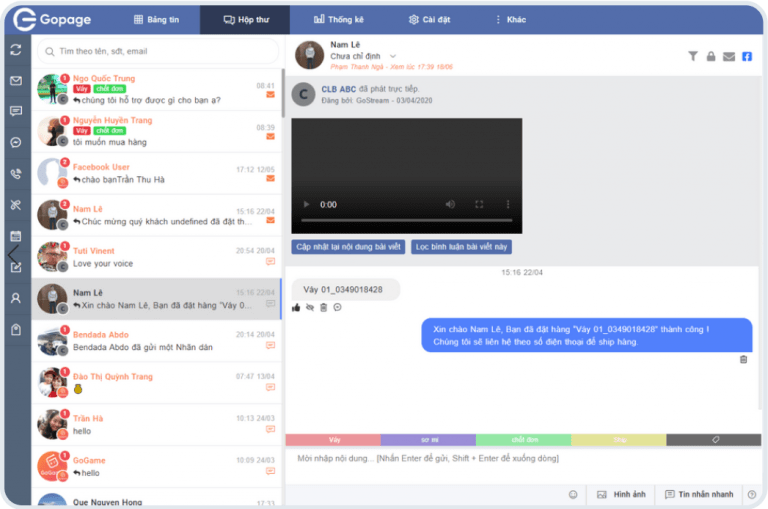Click the lock icon in chat header
Image resolution: width=768 pixels, height=509 pixels.
tap(711, 56)
